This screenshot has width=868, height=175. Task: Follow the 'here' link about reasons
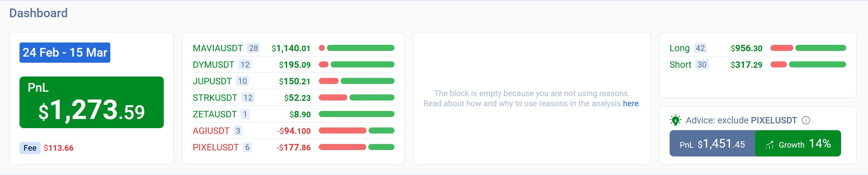tap(631, 104)
